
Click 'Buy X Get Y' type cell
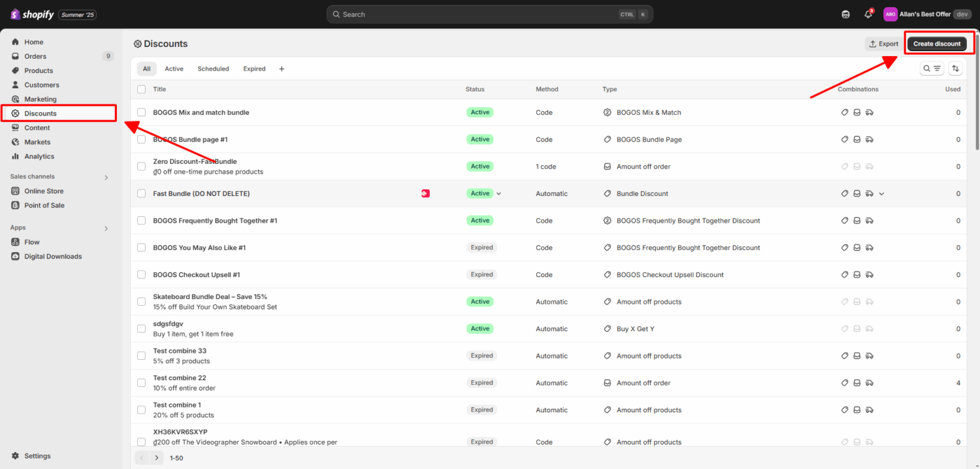[635, 329]
